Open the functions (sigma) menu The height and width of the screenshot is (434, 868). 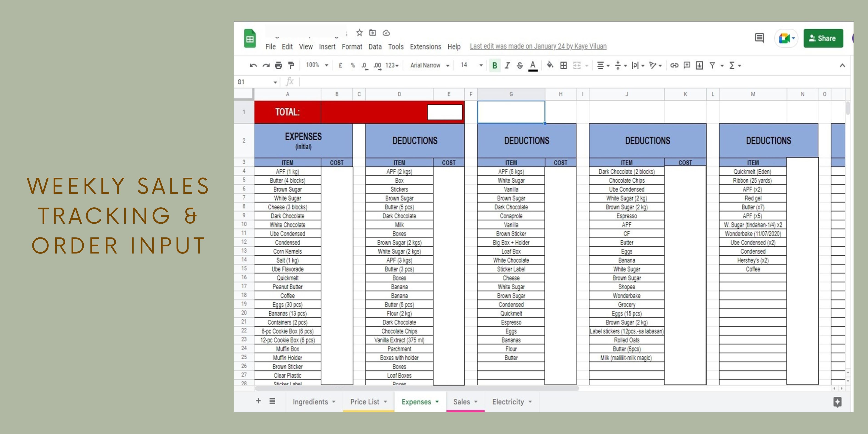click(x=735, y=65)
